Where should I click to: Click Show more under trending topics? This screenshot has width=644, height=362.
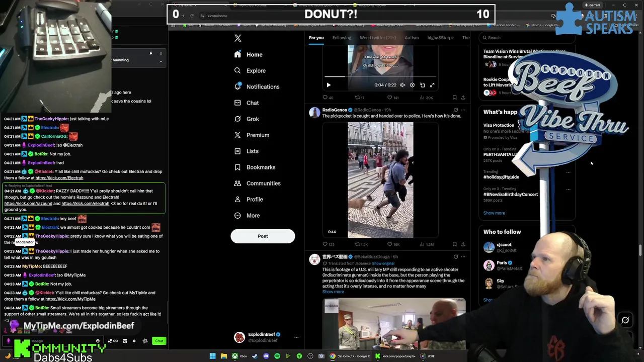pyautogui.click(x=494, y=213)
